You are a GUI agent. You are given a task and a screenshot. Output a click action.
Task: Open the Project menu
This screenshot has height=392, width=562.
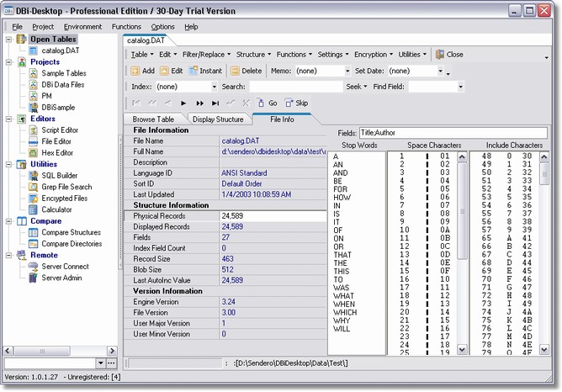(43, 27)
